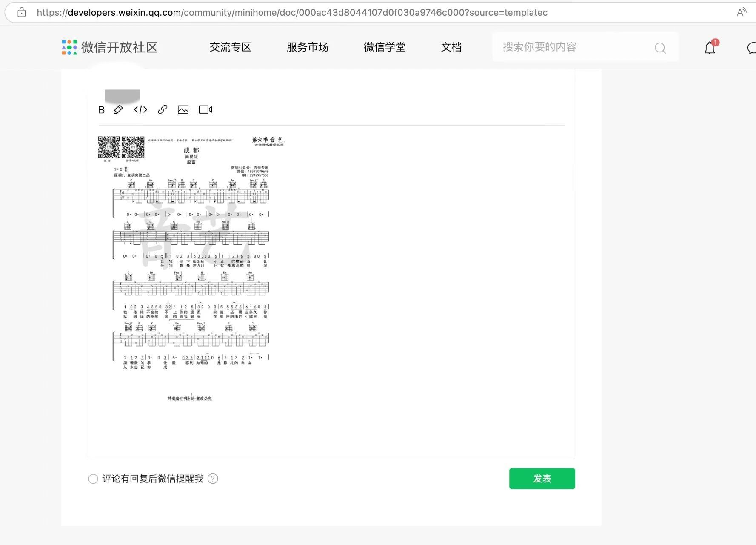The width and height of the screenshot is (756, 545).
Task: Toggle bold text formatting in editor
Action: tap(101, 110)
